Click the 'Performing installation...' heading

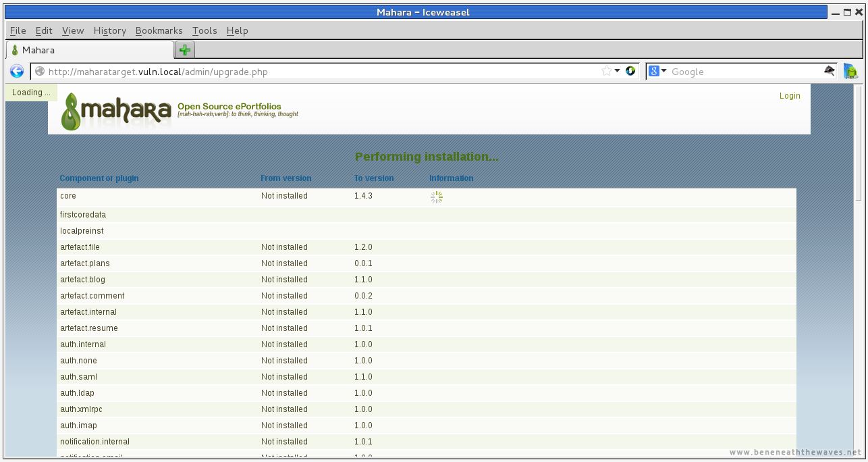(427, 157)
